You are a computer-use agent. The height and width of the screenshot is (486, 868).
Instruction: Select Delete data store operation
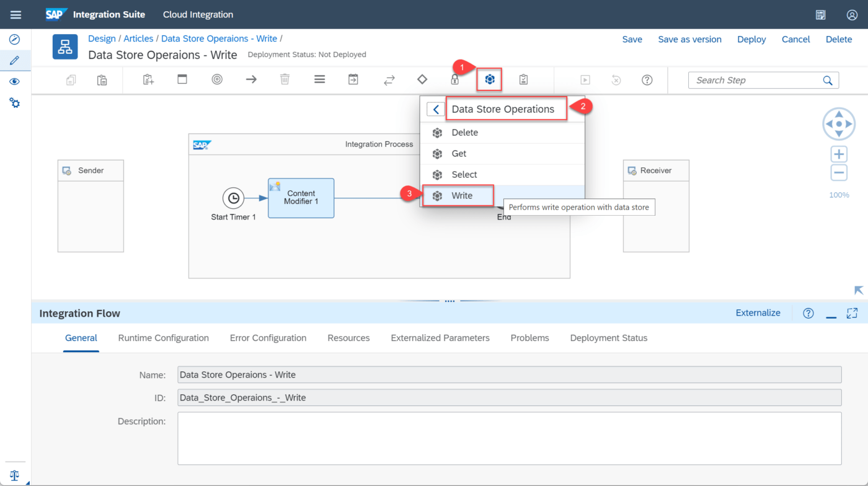click(503, 133)
